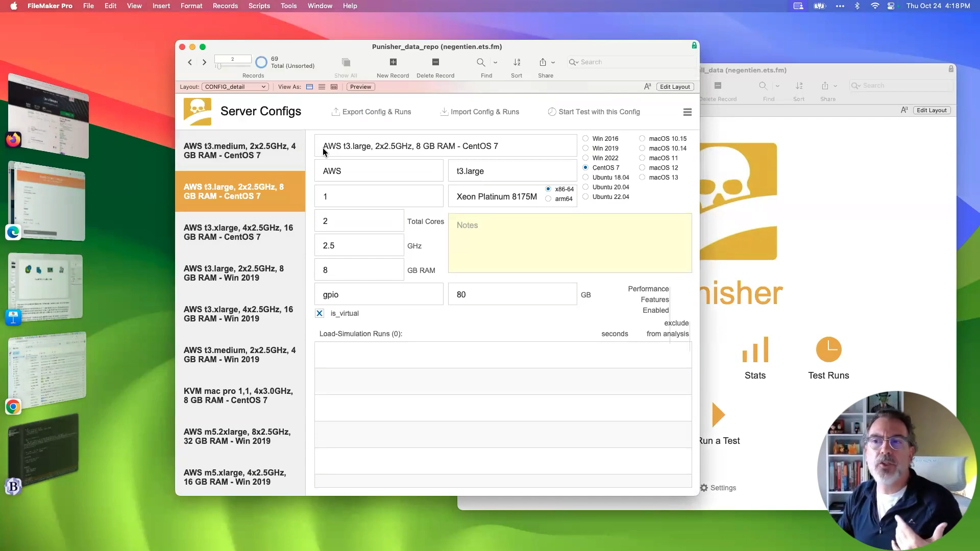Click Edit Layout in the background window
This screenshot has height=551, width=980.
click(x=932, y=110)
